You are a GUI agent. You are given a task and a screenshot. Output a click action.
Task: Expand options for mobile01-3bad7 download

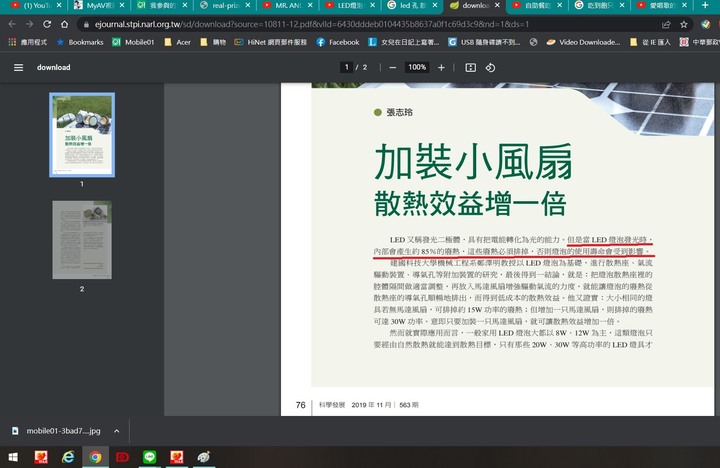117,431
